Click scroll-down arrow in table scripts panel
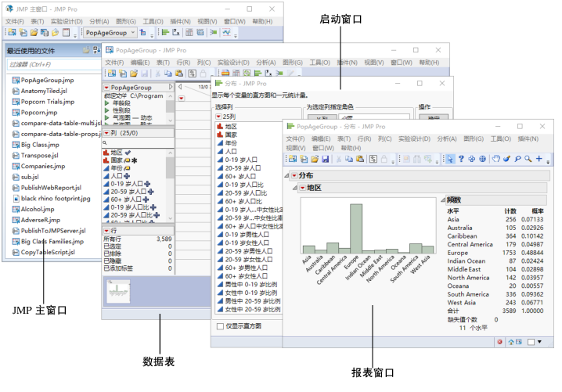Viewport: 562px width, 392px height. [x=171, y=120]
